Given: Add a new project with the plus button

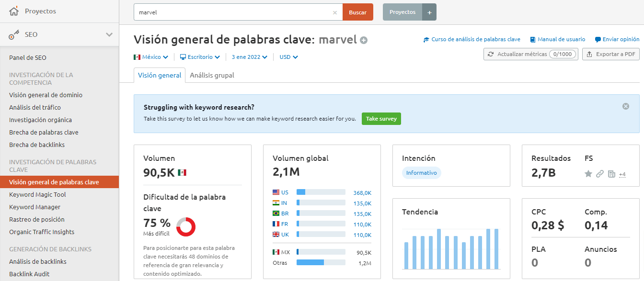Looking at the screenshot, I should coord(429,12).
